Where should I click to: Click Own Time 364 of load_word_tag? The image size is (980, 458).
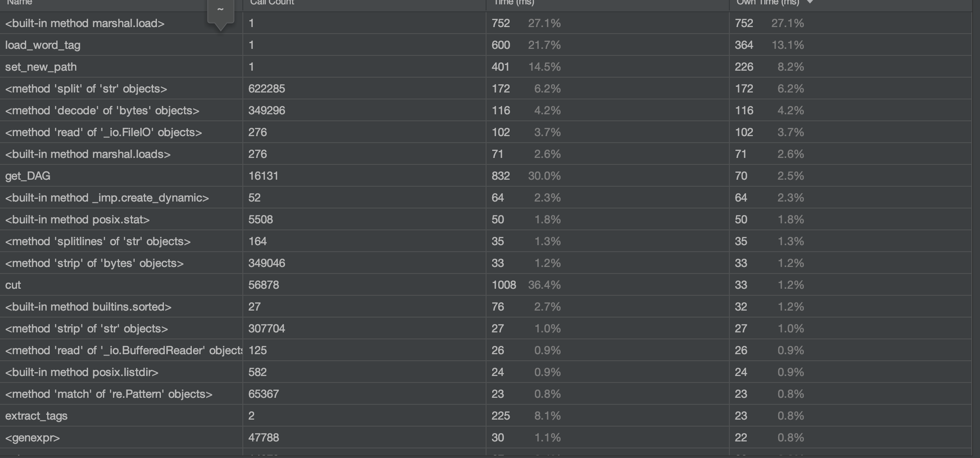coord(744,45)
